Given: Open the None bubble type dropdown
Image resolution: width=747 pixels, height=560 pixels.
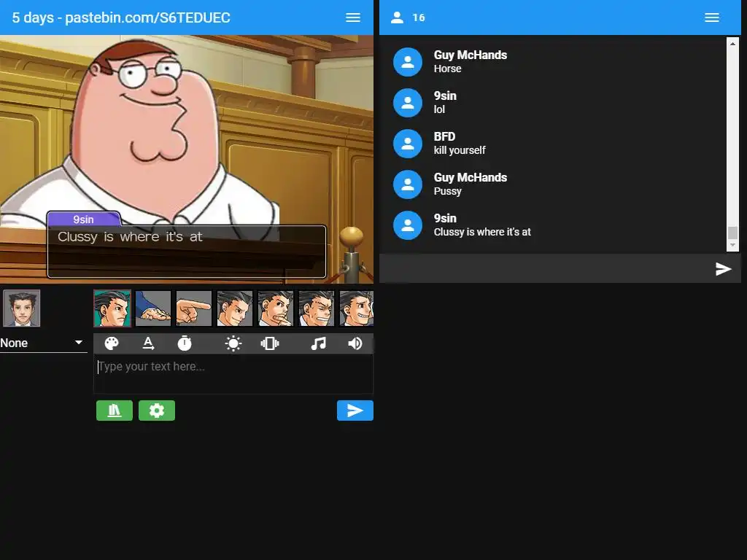Looking at the screenshot, I should [x=43, y=343].
